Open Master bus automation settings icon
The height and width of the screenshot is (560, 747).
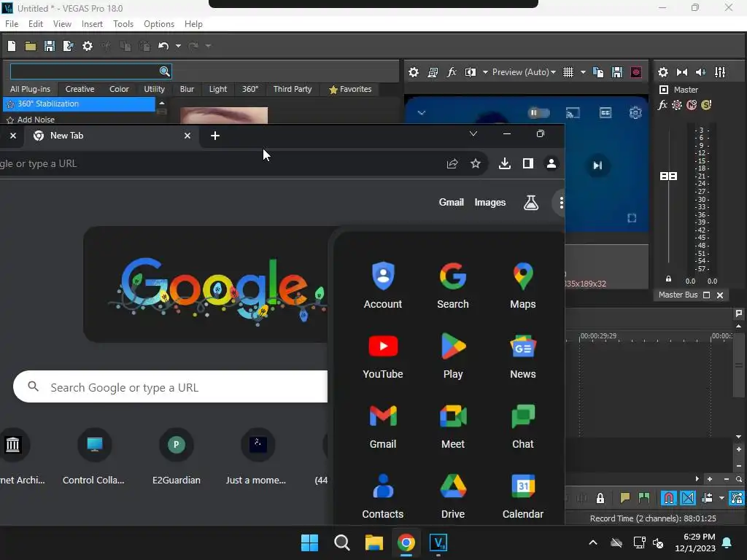(x=676, y=105)
